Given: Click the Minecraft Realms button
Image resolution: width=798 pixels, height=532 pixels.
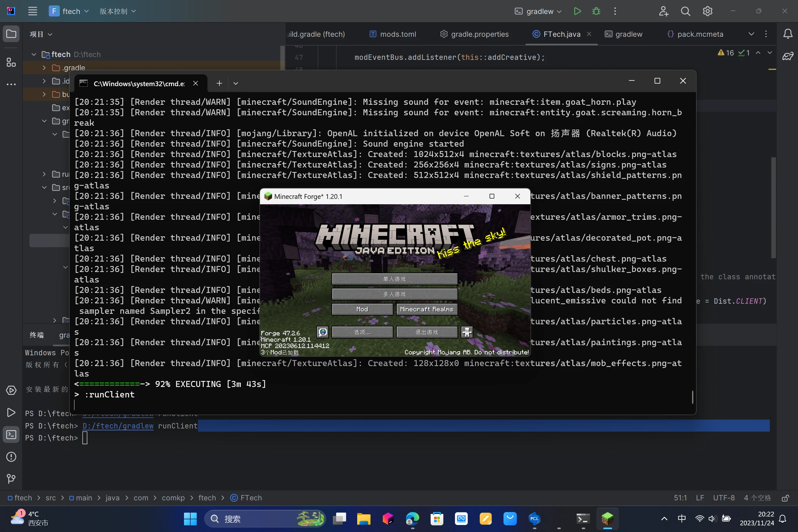Looking at the screenshot, I should 427,309.
